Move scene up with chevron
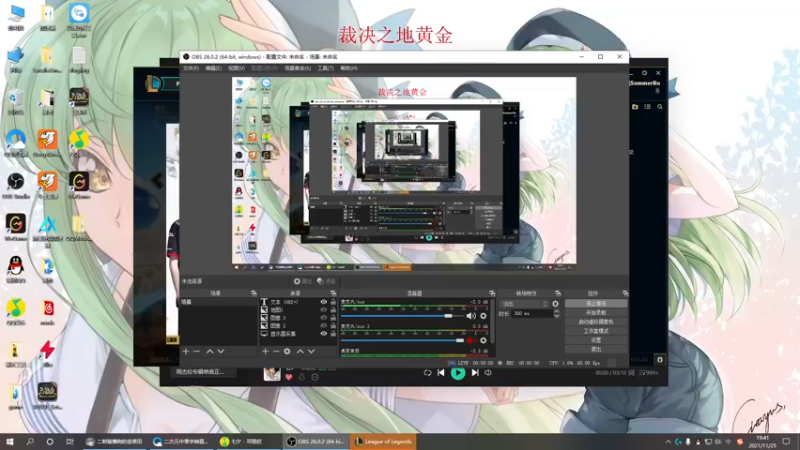800x450 pixels. click(210, 352)
